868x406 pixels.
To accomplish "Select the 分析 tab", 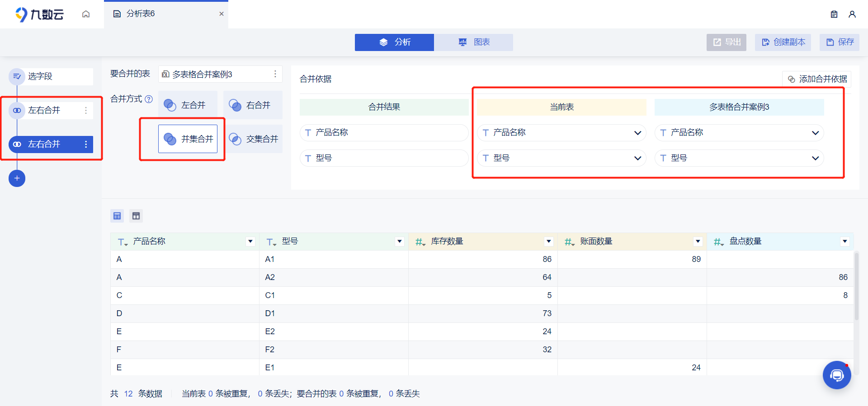I will pyautogui.click(x=394, y=42).
